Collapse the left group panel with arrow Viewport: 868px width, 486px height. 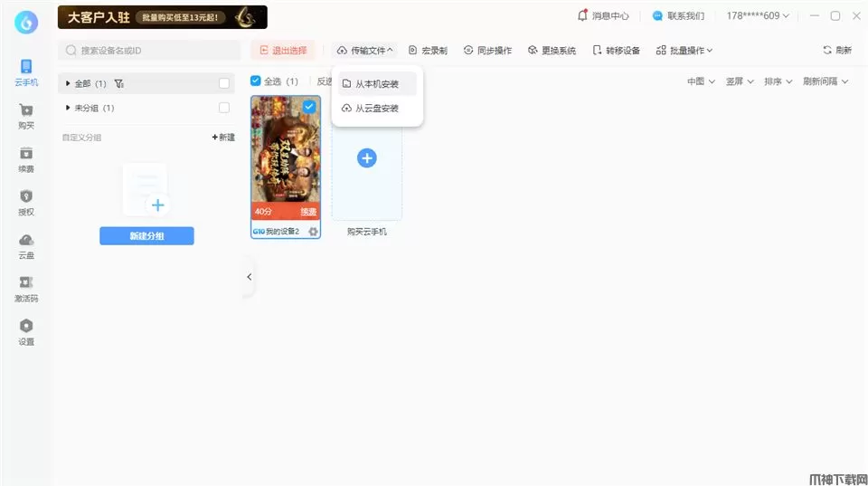click(x=250, y=277)
